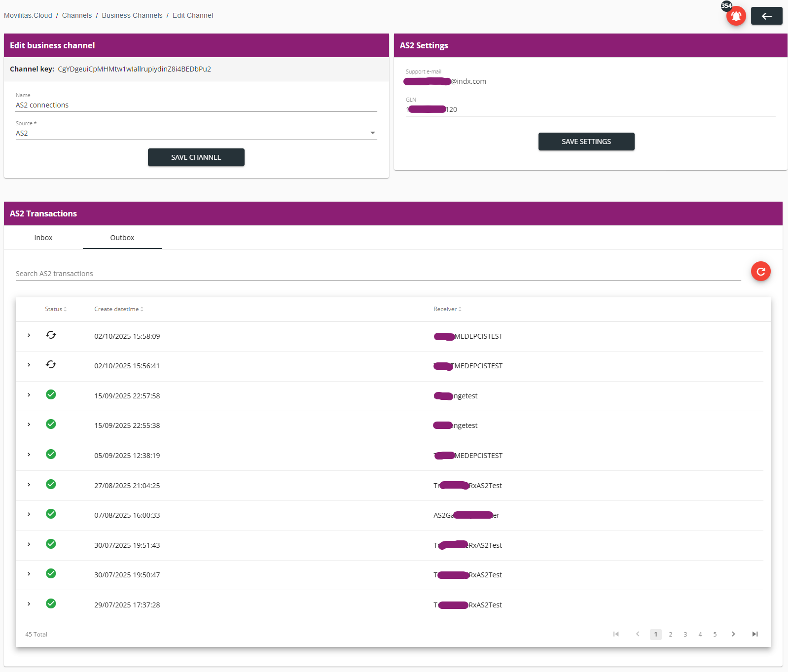788x672 pixels.
Task: Switch to the Outbox tab
Action: coord(122,238)
